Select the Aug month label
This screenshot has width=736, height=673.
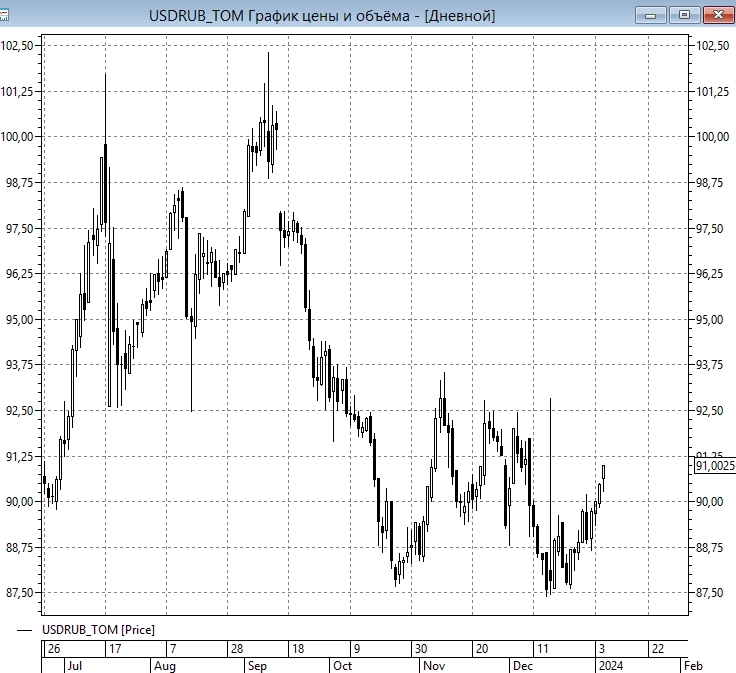(x=165, y=665)
